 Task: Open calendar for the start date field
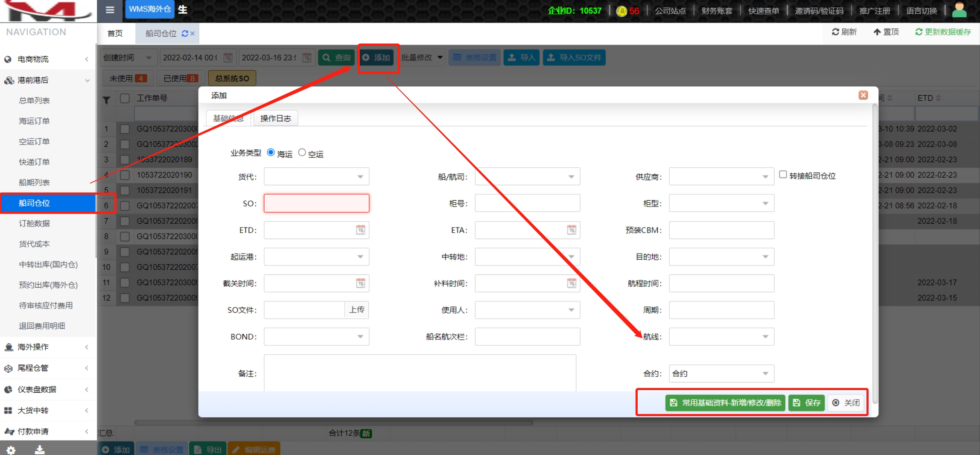228,57
